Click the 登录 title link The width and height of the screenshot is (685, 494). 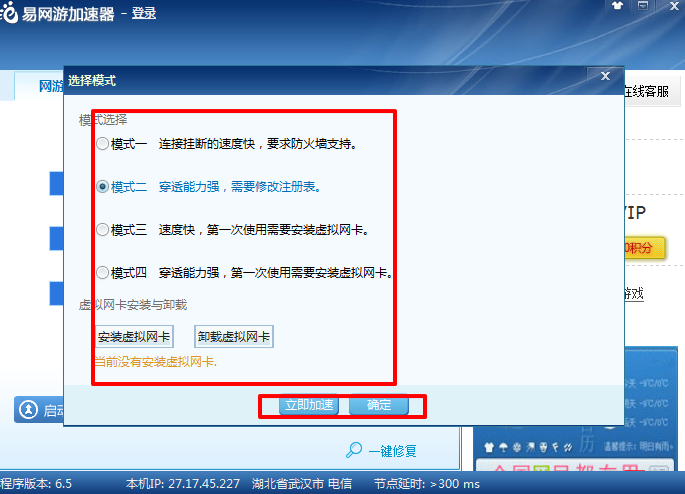(x=144, y=13)
